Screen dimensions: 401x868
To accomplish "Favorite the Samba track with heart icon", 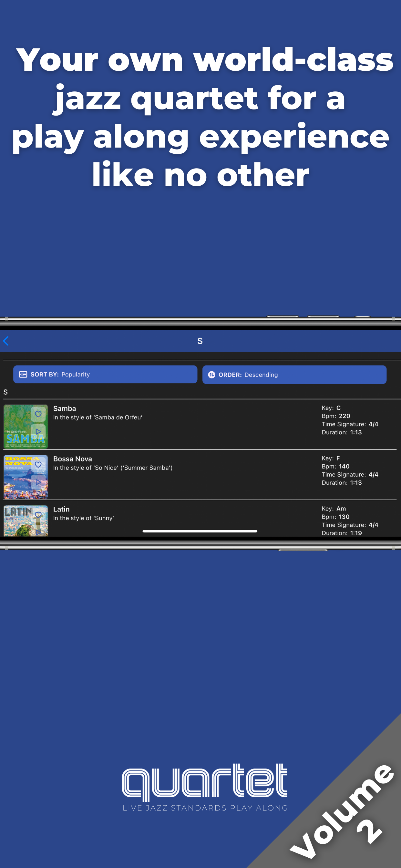I will [x=38, y=414].
